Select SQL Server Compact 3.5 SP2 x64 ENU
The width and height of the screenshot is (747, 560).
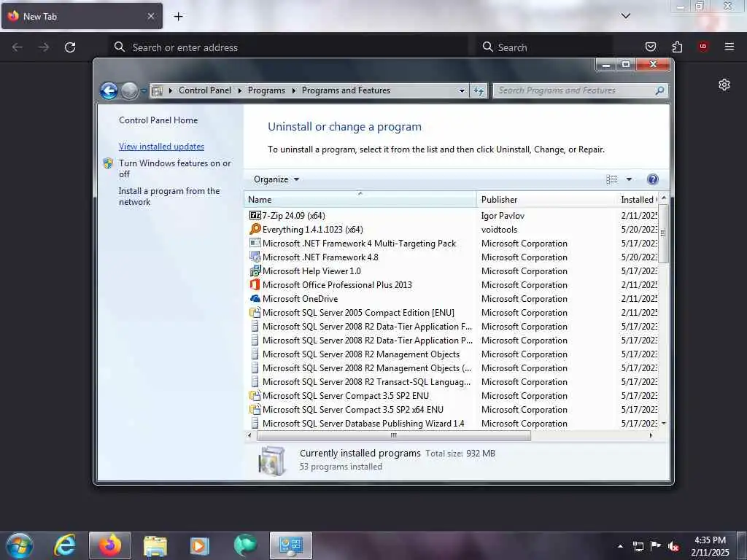coord(352,410)
